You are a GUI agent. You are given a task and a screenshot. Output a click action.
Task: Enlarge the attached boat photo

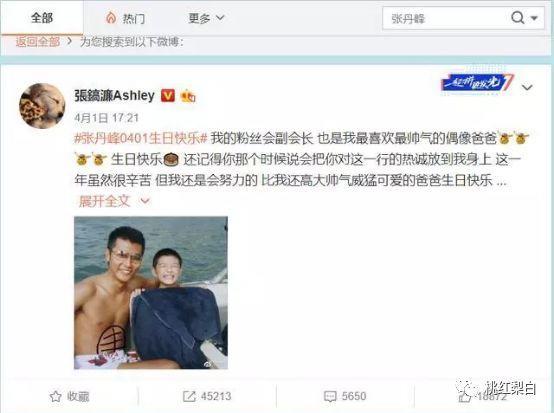point(151,293)
